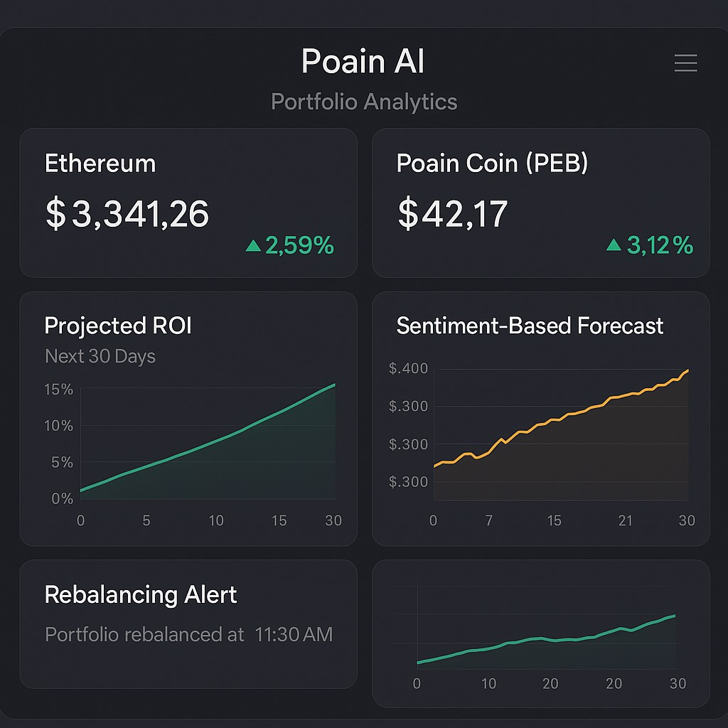Click the $.400 label on forecast axis

tap(408, 368)
